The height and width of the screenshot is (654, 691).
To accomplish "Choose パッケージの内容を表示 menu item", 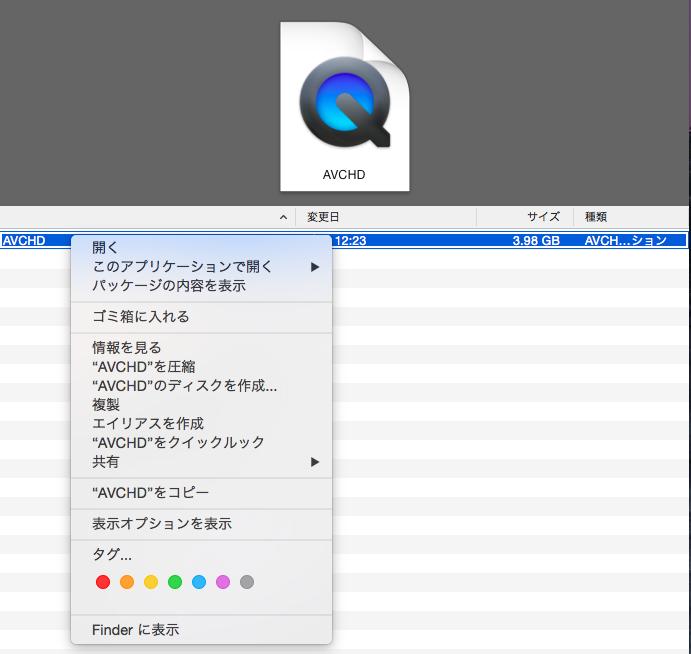I will 169,286.
